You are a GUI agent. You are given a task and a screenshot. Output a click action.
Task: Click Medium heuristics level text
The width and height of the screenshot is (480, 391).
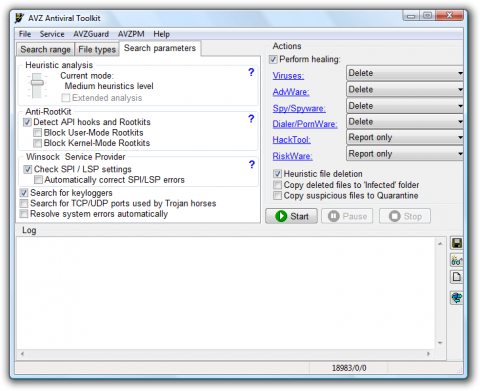(109, 86)
